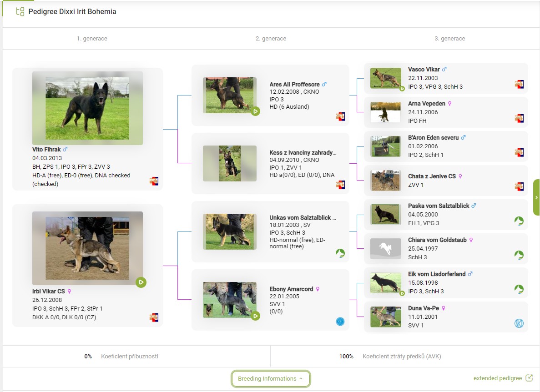Screen dimensions: 540x392
Task: Open Irbi Vikar CS profile name link
Action: (x=49, y=291)
